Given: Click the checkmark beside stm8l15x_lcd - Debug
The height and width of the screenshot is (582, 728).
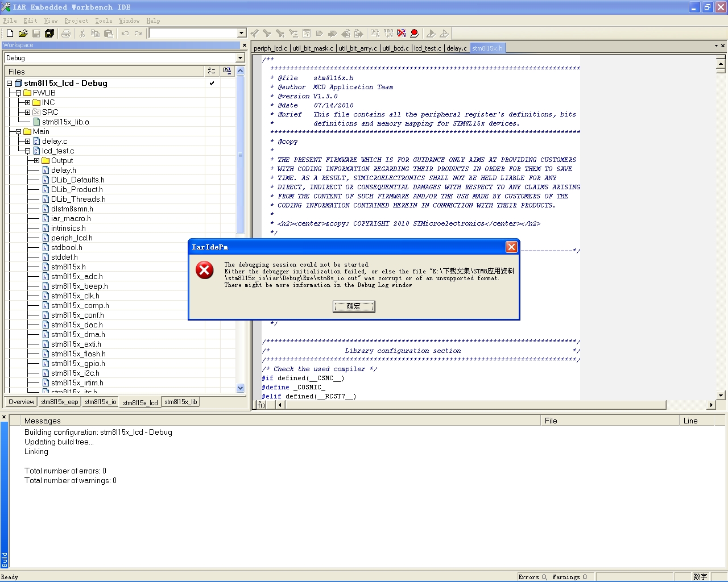Looking at the screenshot, I should [212, 83].
